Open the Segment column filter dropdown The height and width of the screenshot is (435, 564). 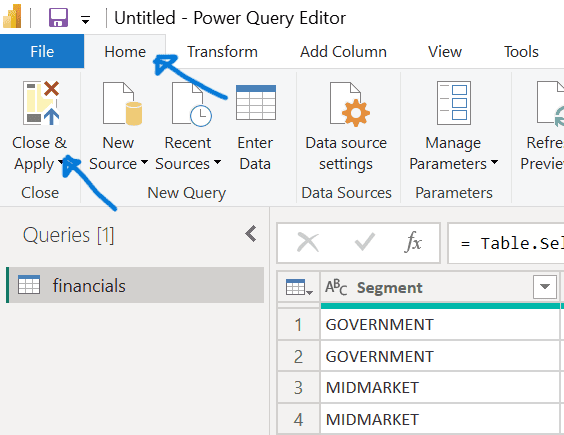(545, 286)
